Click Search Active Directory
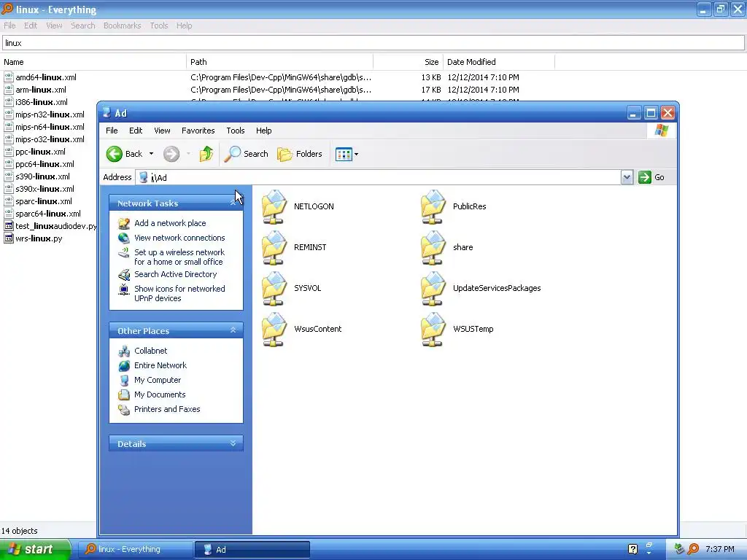Image resolution: width=747 pixels, height=560 pixels. point(175,274)
